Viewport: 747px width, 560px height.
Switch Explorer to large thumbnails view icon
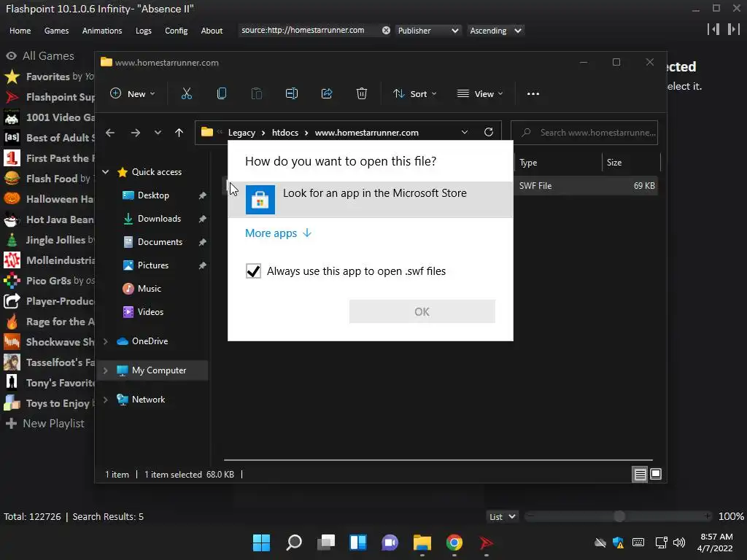click(656, 474)
